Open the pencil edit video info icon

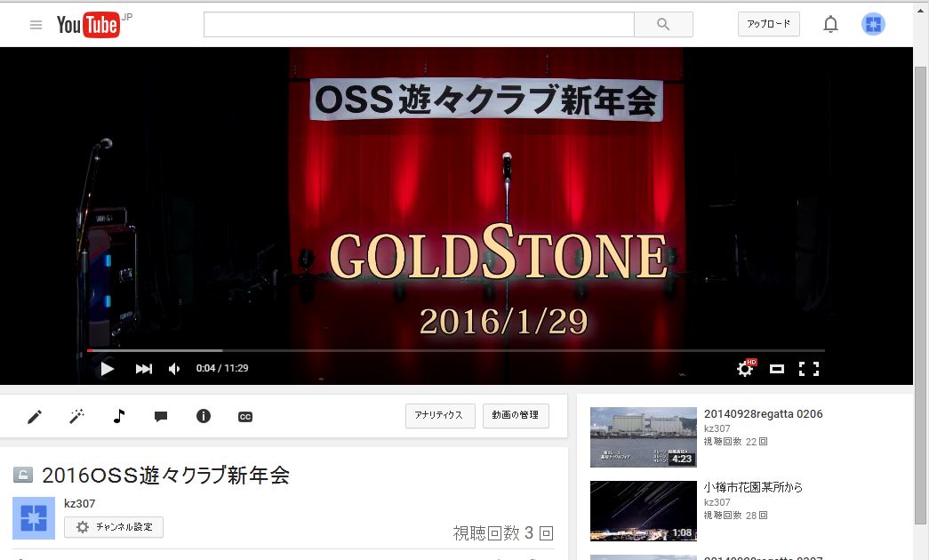click(35, 416)
